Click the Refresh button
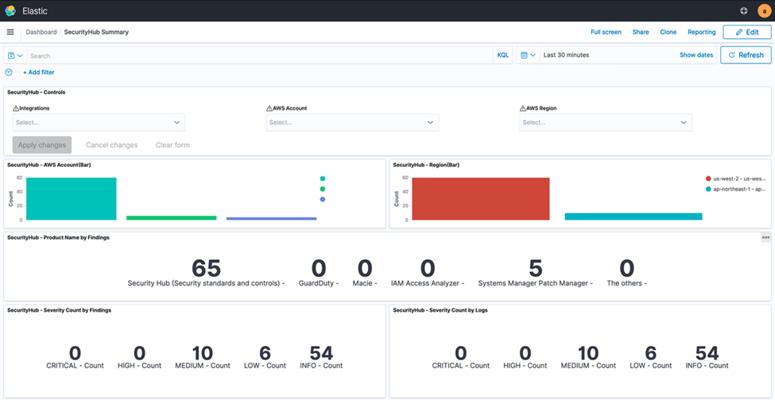This screenshot has width=775, height=400. 745,55
